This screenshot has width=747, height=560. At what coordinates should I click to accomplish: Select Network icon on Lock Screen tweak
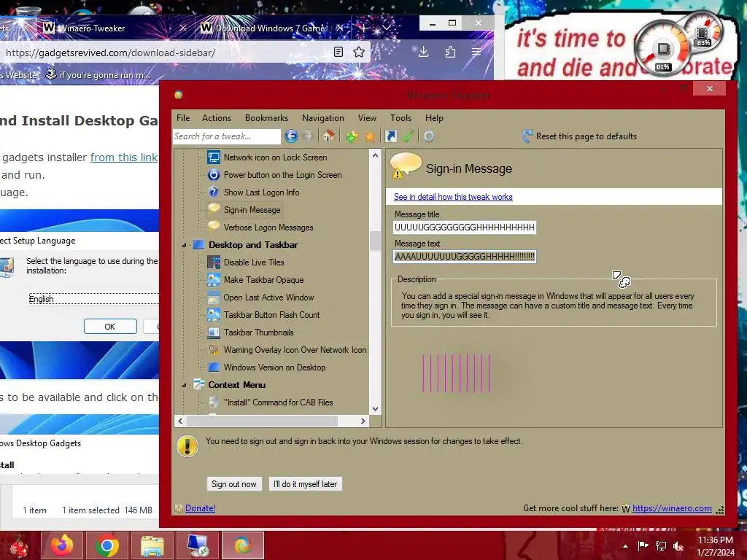click(x=275, y=157)
